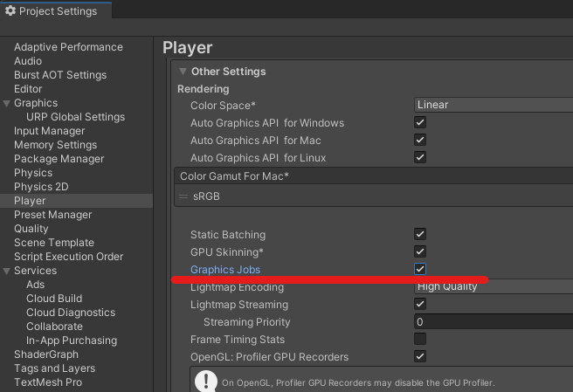Toggle Auto Graphics API for Linux checkbox
573x392 pixels.
420,157
